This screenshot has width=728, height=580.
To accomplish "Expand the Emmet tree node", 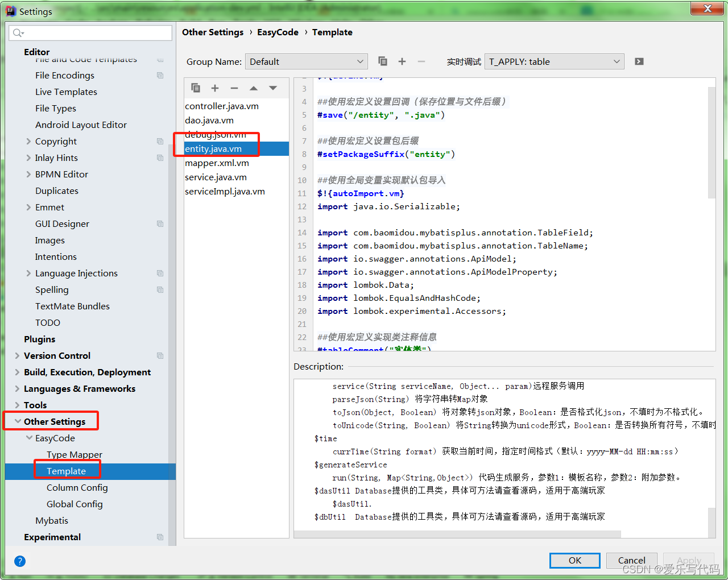I will [28, 207].
